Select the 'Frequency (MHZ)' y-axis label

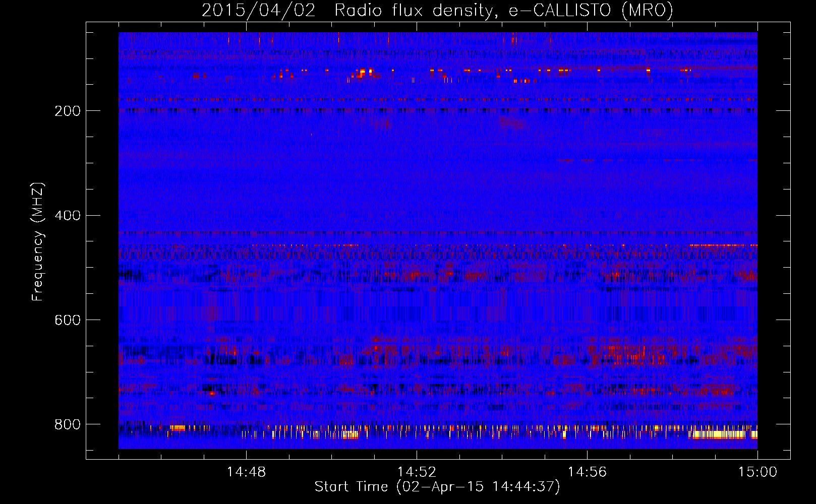(38, 241)
